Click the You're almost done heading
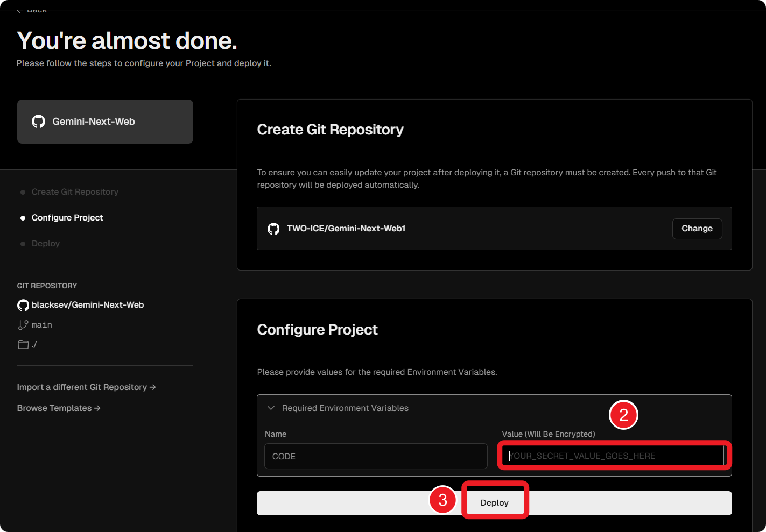The image size is (766, 532). 127,41
